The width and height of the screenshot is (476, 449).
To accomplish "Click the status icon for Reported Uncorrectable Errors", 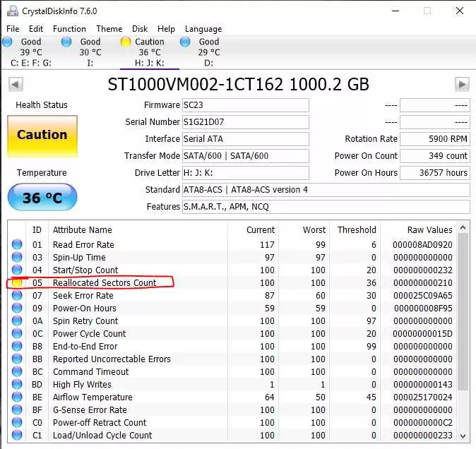I will [17, 359].
